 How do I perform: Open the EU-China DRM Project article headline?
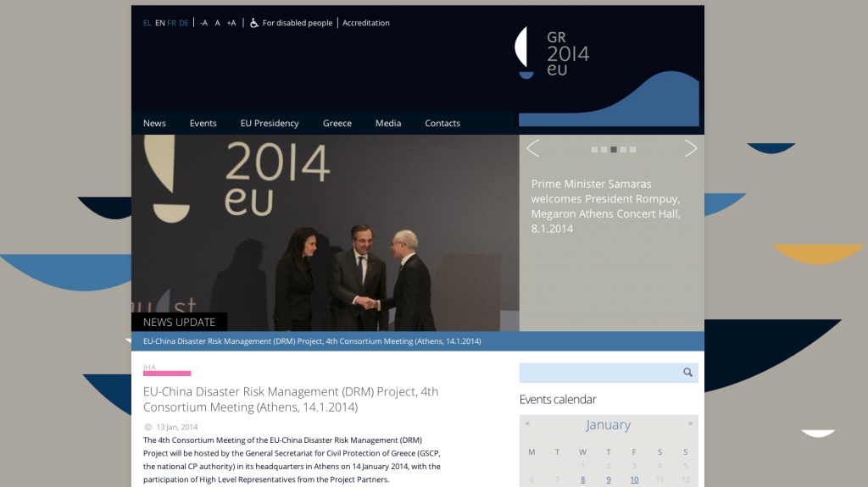point(291,399)
